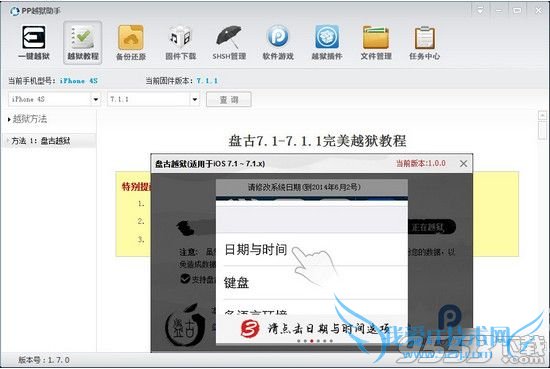550x369 pixels.
Task: Click the 查询 query button
Action: (229, 100)
